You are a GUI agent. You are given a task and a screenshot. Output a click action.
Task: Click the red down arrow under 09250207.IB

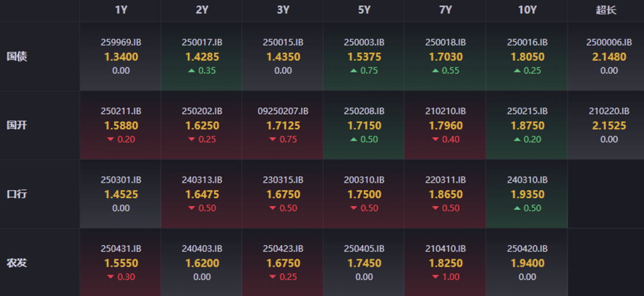[273, 140]
